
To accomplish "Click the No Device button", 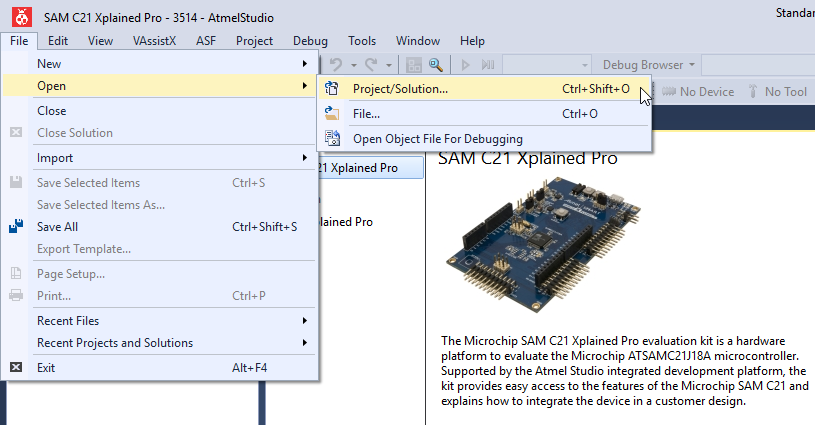I will [698, 91].
